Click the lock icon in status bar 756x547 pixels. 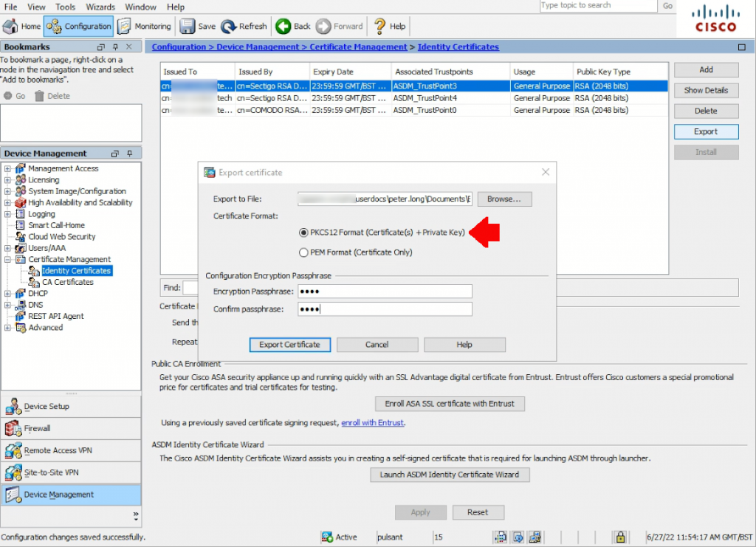point(620,537)
